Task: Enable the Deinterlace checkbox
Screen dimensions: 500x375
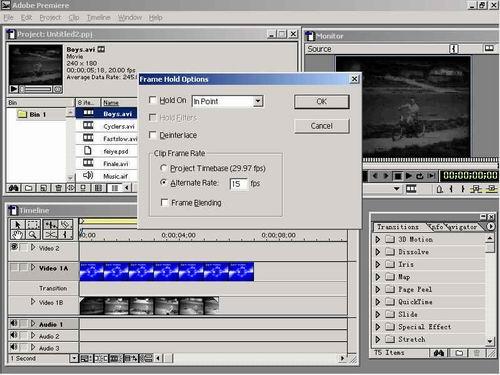Action: (152, 135)
